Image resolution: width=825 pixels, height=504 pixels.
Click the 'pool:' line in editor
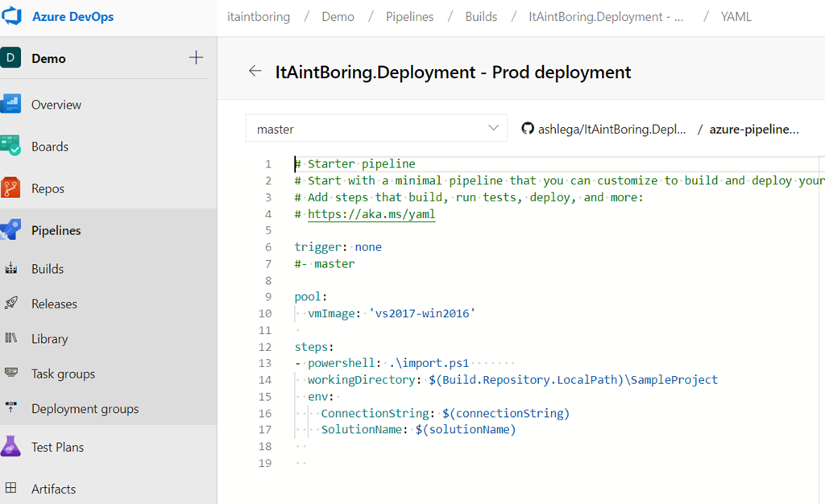click(311, 297)
